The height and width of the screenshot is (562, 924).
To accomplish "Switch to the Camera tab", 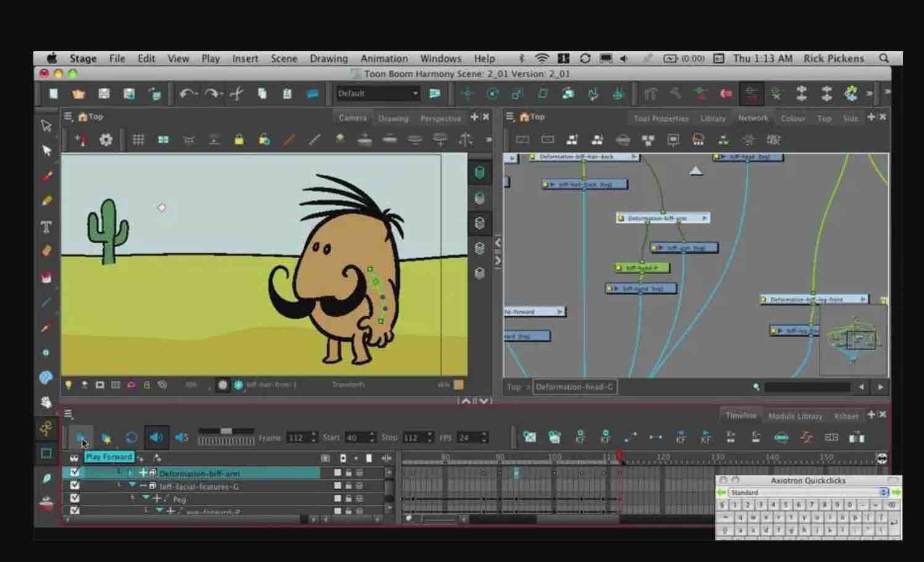I will tap(353, 117).
